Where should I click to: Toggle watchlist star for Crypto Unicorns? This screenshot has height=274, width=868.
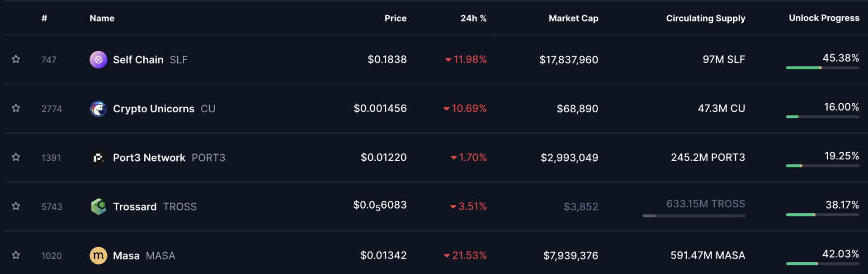16,108
